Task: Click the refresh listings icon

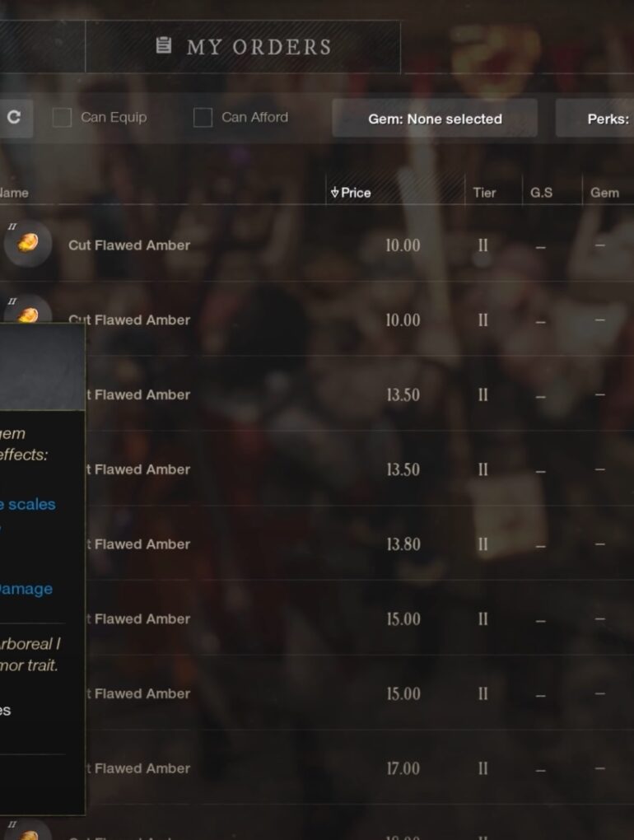Action: coord(14,118)
